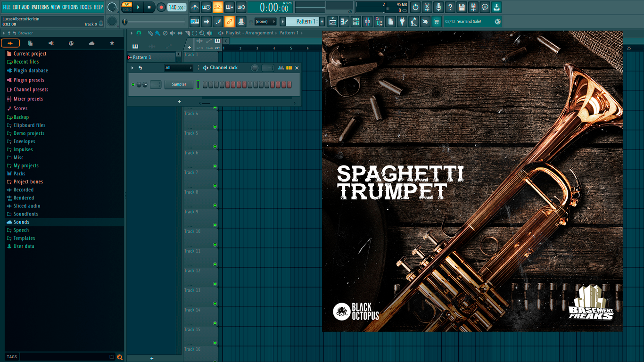Click the Year End Sale news banner
The width and height of the screenshot is (644, 362).
(x=472, y=21)
